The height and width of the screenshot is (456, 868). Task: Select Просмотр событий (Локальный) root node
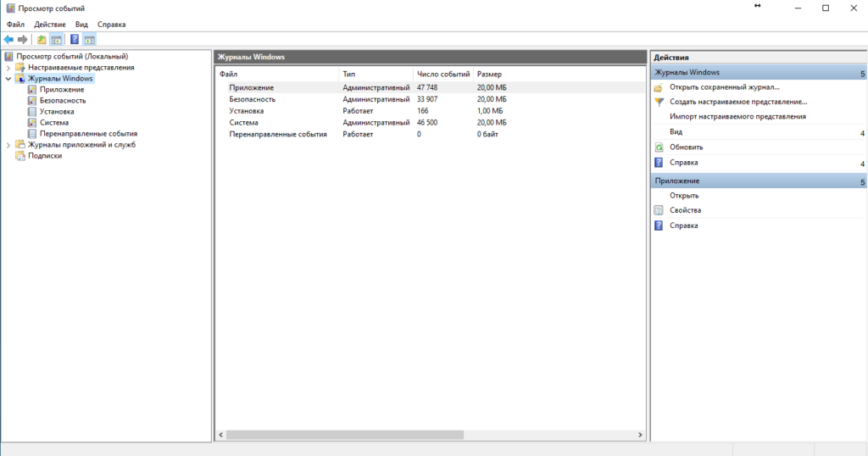72,56
